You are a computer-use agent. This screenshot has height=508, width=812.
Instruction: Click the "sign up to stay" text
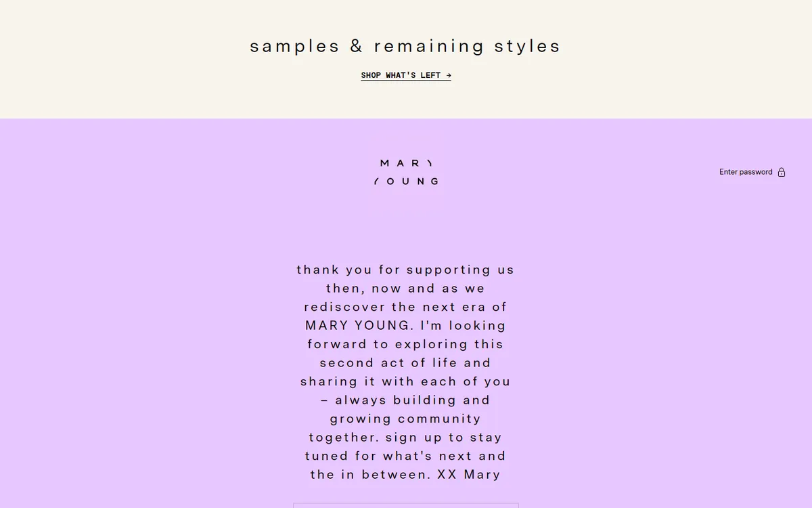[444, 438]
